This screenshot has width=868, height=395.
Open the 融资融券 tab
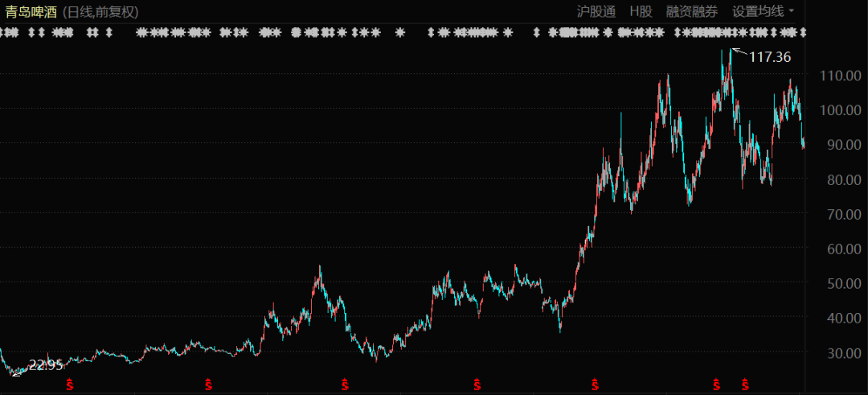pos(691,11)
